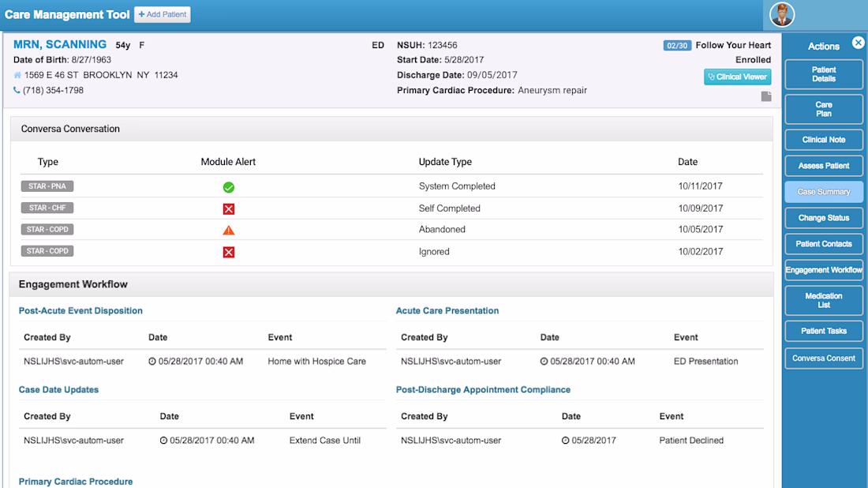Image resolution: width=868 pixels, height=488 pixels.
Task: Click the home address icon beside 1569 E 46 ST
Action: 17,75
